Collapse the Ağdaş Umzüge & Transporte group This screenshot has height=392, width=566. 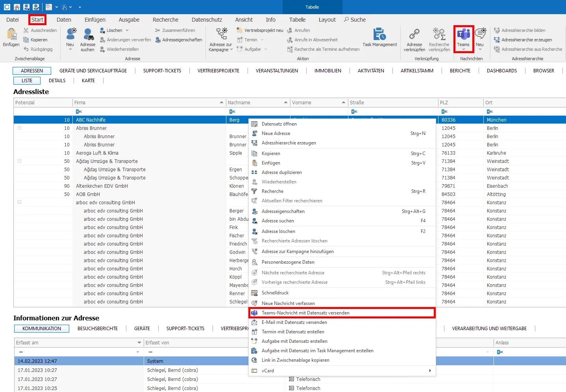coord(19,161)
